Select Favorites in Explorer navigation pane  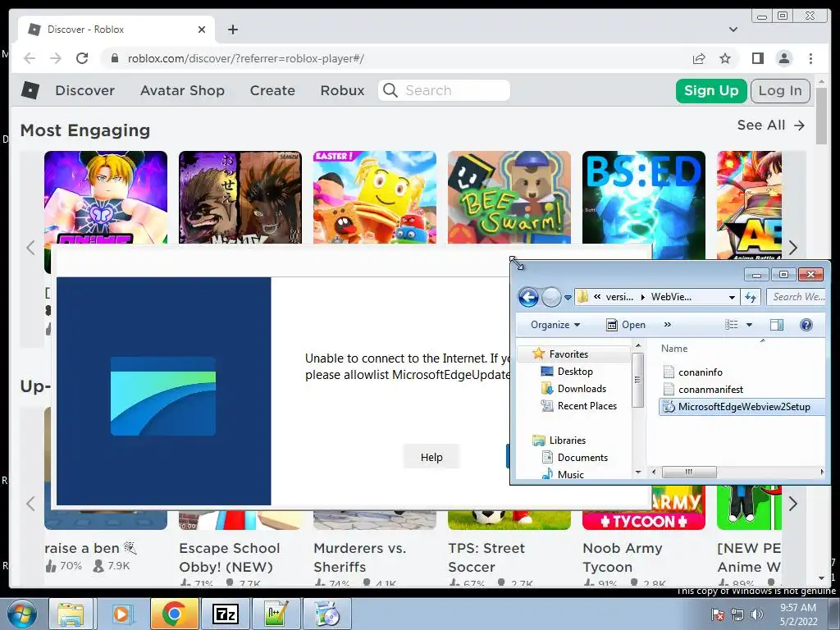point(568,354)
